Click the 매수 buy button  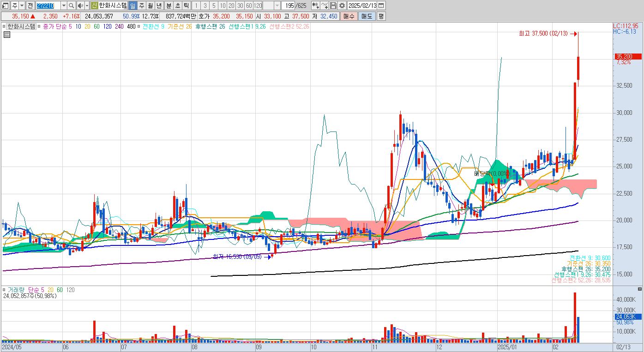(x=349, y=16)
